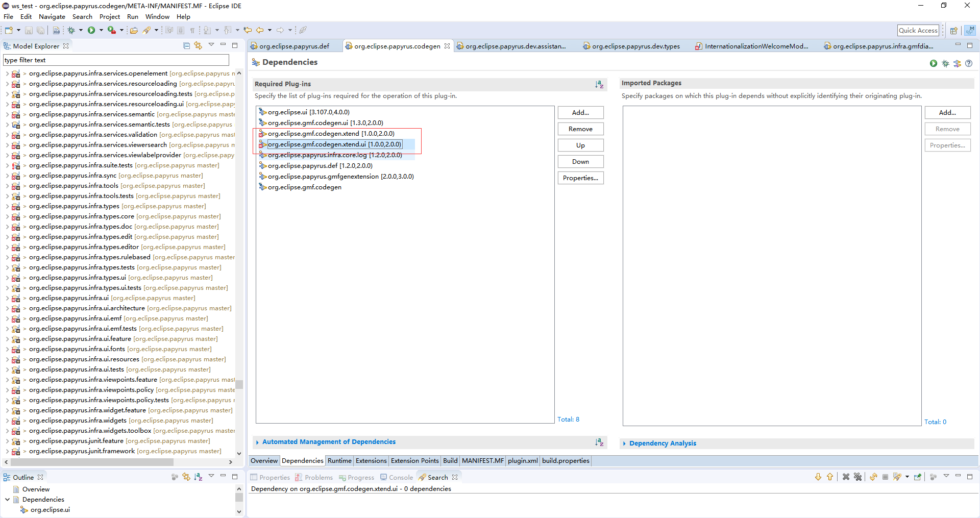
Task: Click the Quick Access field
Action: 918,31
